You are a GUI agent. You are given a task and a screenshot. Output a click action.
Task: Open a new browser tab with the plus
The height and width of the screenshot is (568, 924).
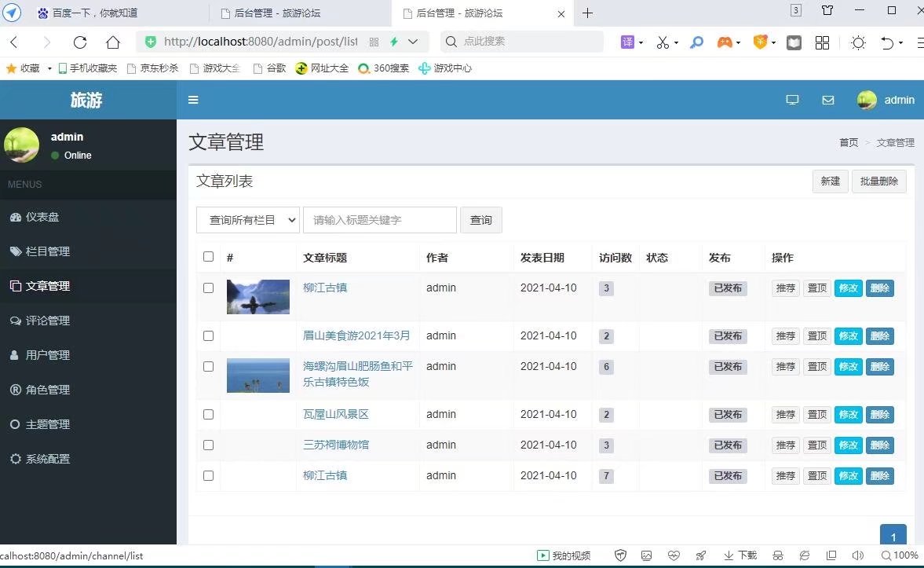pos(587,13)
